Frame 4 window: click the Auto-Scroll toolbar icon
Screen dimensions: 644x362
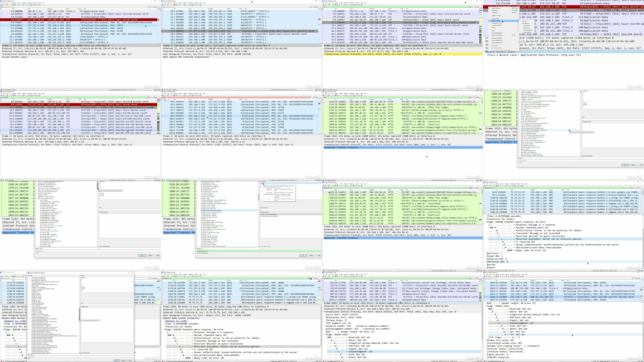[x=351, y=5]
